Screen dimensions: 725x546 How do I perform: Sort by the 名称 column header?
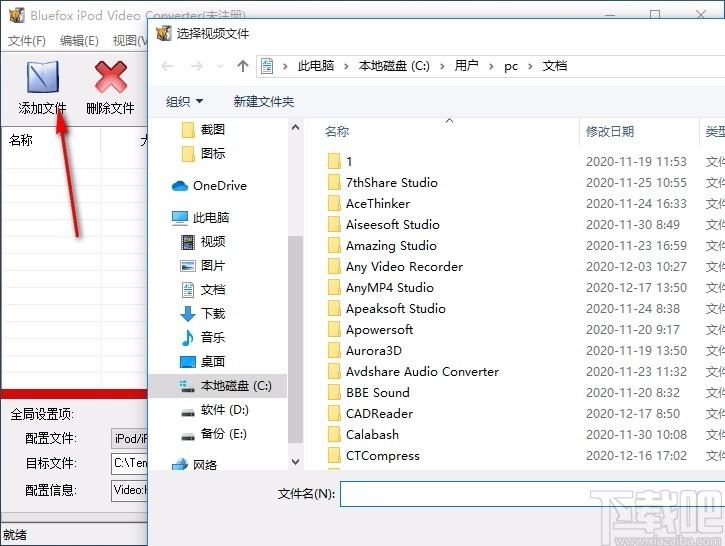337,132
